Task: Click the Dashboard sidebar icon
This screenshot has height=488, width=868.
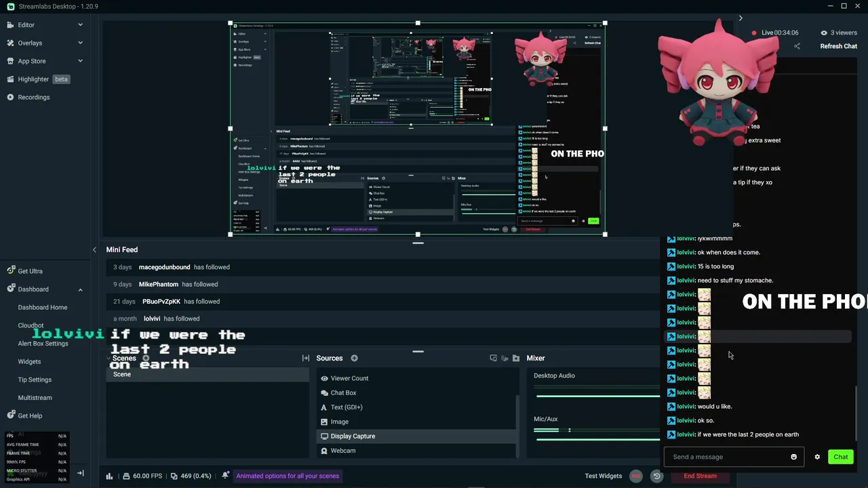Action: click(11, 289)
